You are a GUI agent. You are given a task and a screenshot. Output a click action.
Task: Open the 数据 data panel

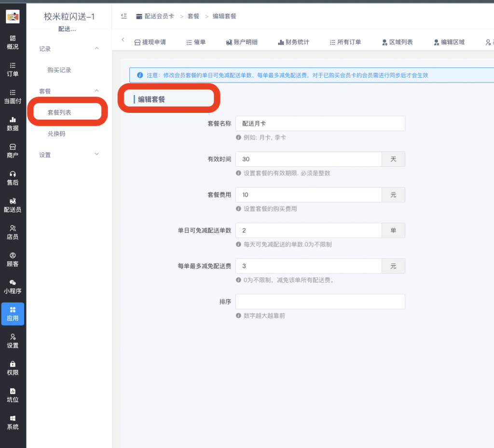click(12, 124)
